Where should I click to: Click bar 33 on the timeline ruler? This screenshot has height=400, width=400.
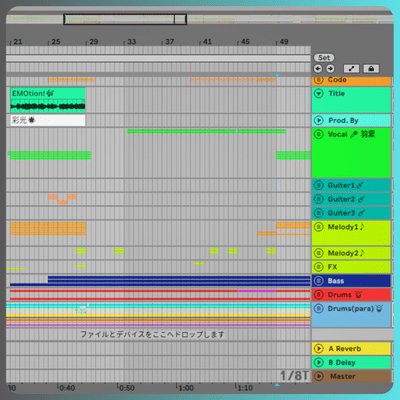tap(131, 42)
